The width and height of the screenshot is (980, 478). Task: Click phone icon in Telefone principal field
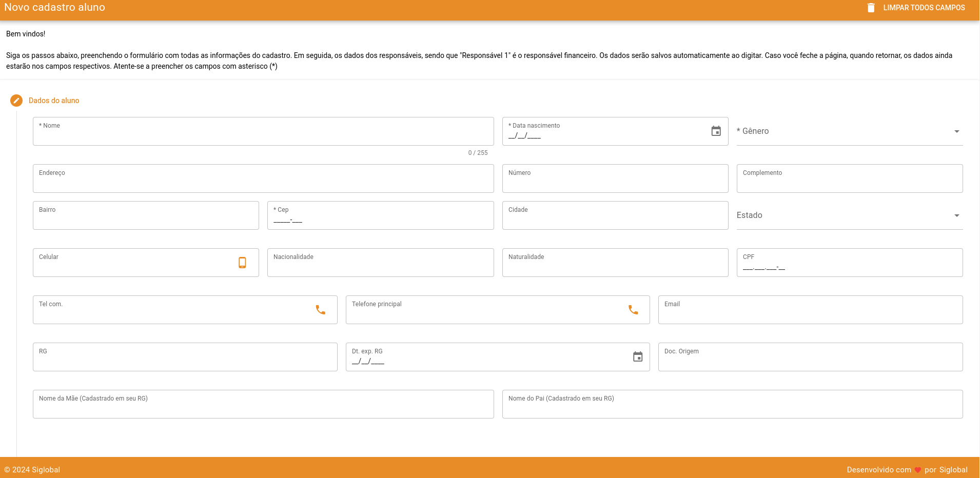click(x=633, y=310)
